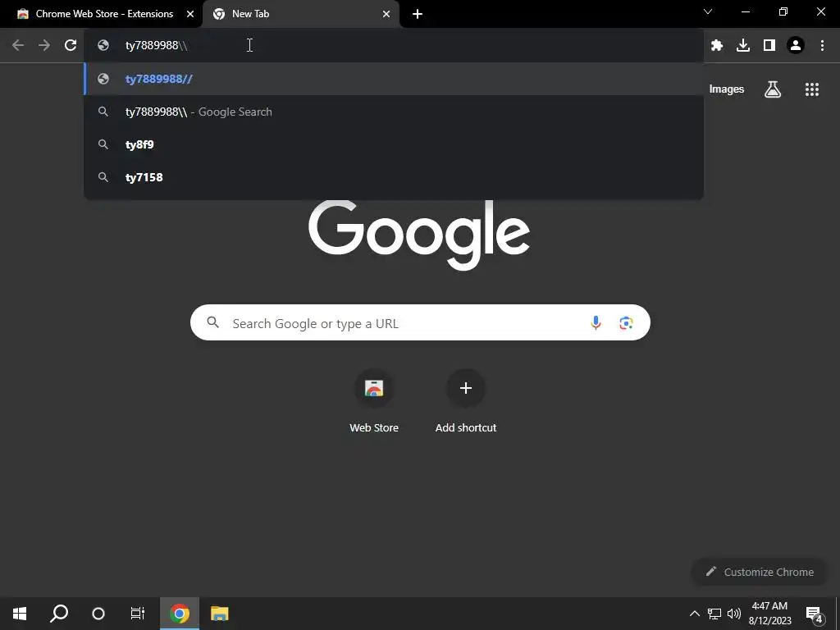Close the New Tab tab
This screenshot has width=840, height=630.
(386, 14)
